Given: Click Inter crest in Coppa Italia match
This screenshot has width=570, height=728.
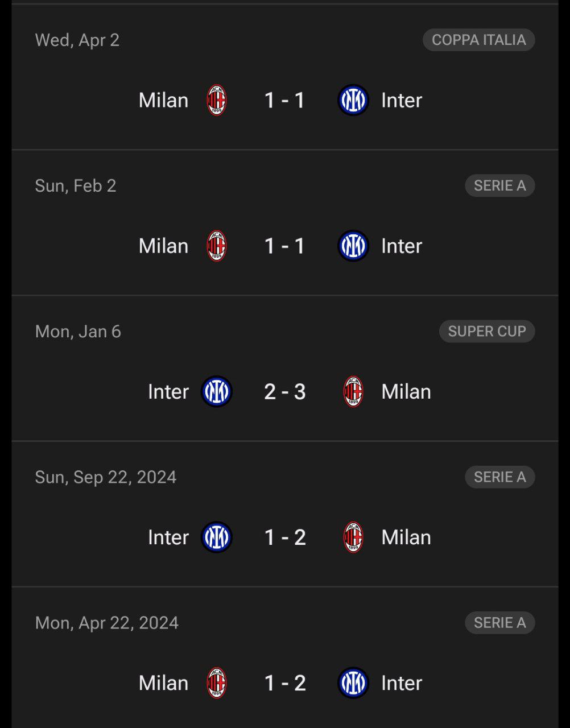Looking at the screenshot, I should [x=353, y=100].
